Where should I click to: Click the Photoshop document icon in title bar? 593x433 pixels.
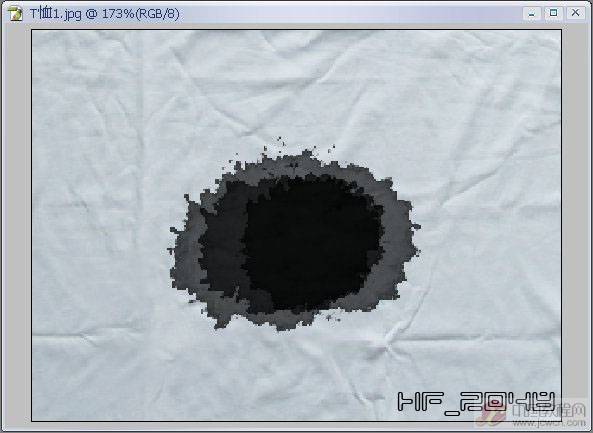point(15,14)
